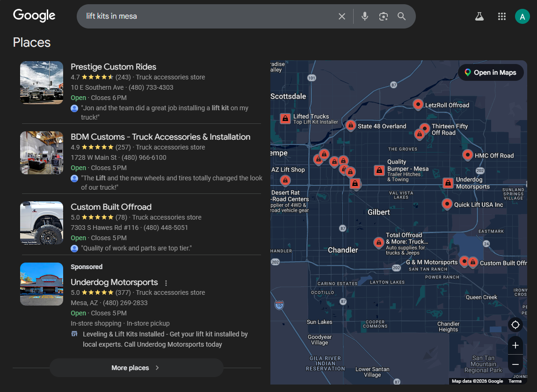The height and width of the screenshot is (392, 537).
Task: Open the Underdog Motorsports sponsored listing title
Action: pos(114,282)
